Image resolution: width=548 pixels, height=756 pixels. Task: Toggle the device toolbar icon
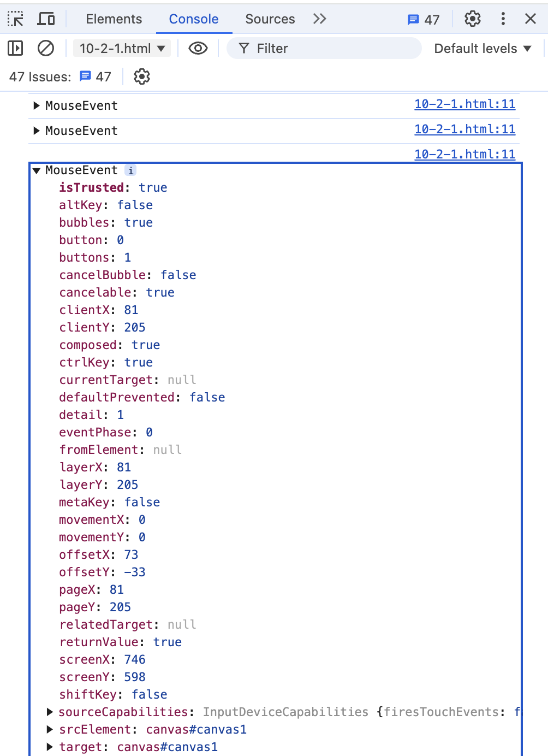pos(46,19)
